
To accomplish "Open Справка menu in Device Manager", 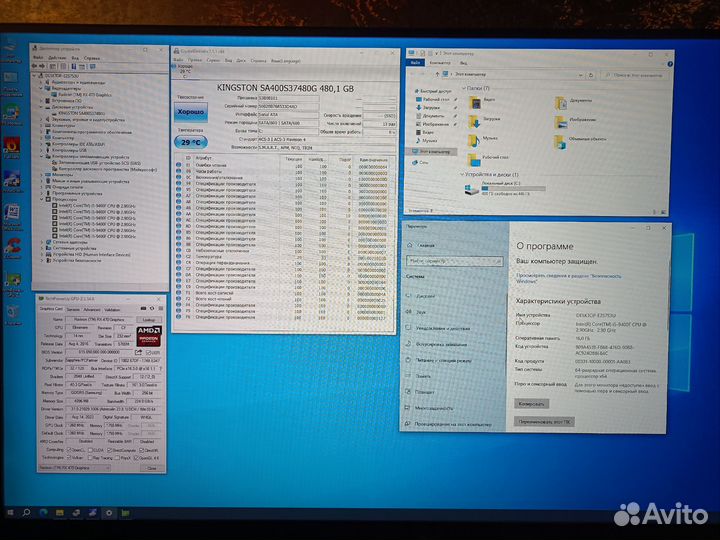I will coord(92,58).
